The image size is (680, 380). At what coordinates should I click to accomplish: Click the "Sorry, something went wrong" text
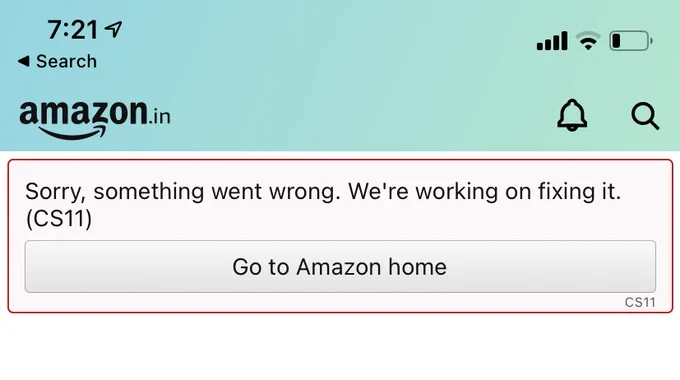[x=183, y=191]
